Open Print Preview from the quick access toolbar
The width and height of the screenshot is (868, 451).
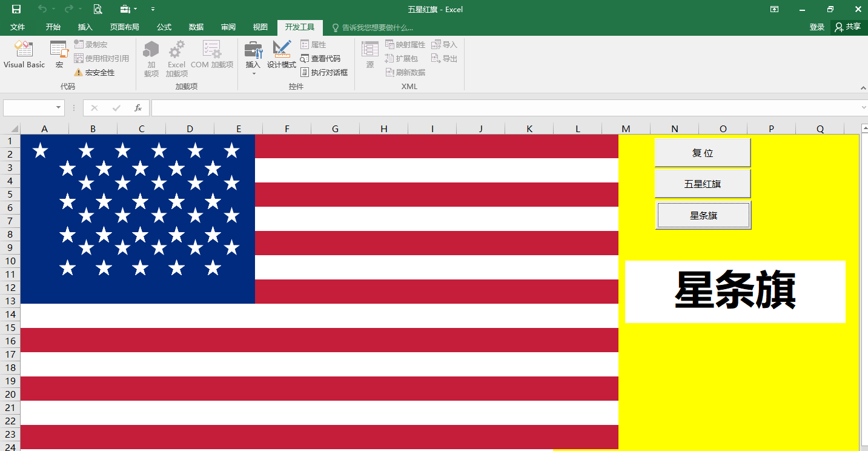coord(98,9)
